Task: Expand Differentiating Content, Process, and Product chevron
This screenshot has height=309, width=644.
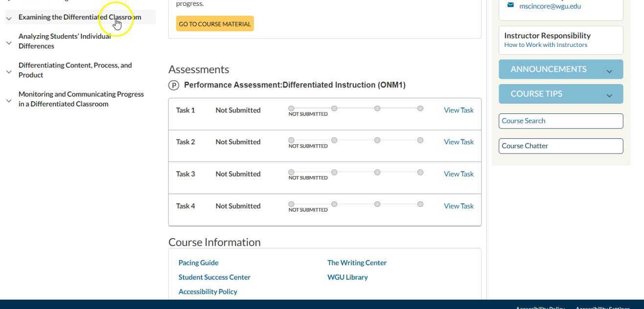Action: pos(9,71)
